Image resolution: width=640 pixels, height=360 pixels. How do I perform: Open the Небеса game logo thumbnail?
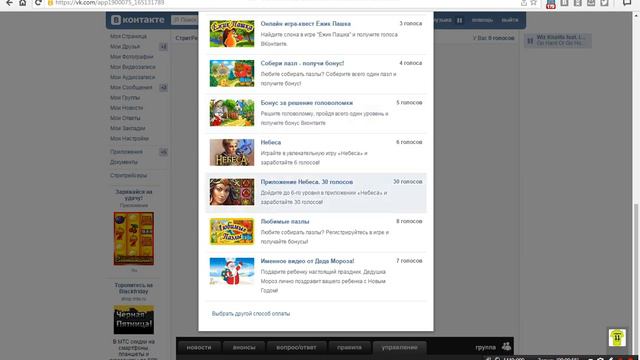232,152
